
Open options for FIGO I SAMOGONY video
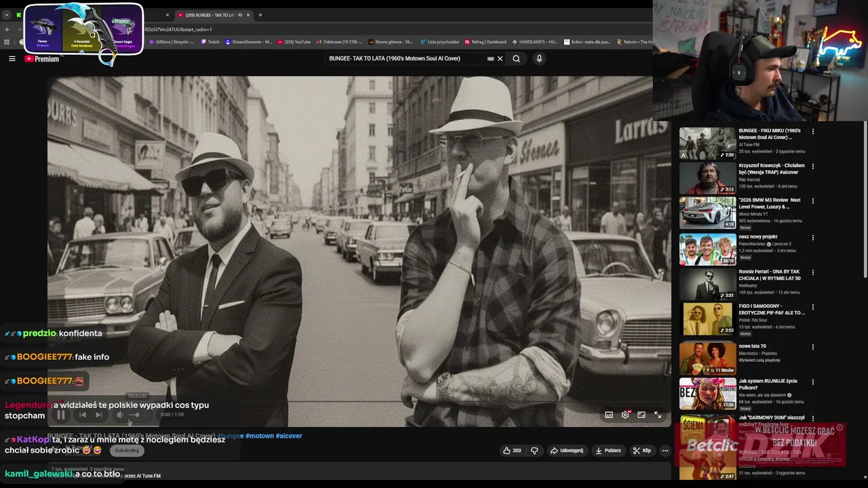point(813,307)
